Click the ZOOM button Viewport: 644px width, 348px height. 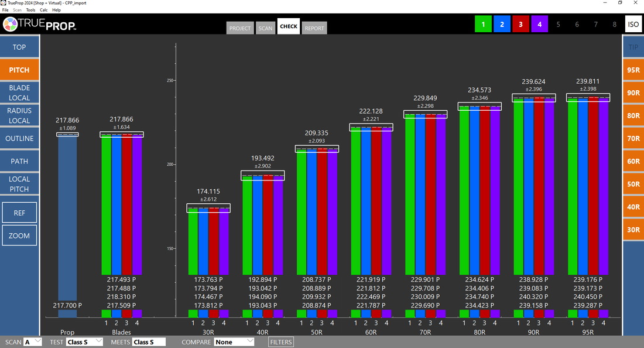pos(19,236)
